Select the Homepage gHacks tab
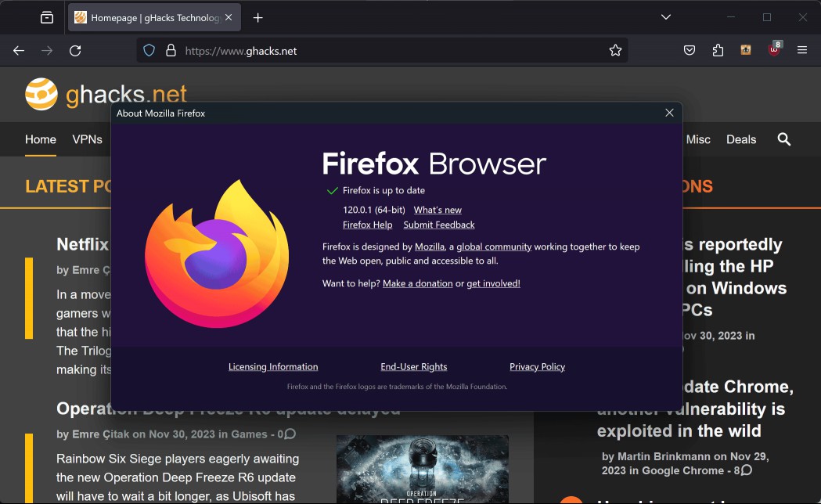This screenshot has width=821, height=504. (x=154, y=18)
